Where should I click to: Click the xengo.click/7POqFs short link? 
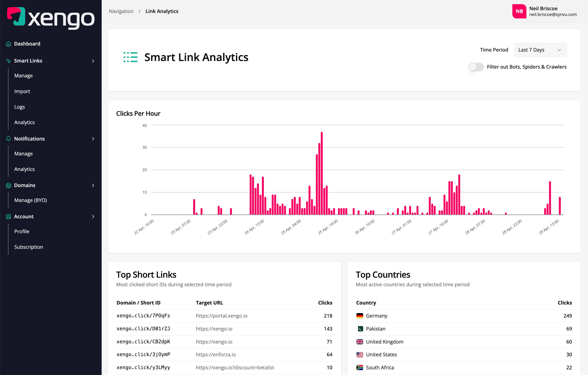click(143, 316)
